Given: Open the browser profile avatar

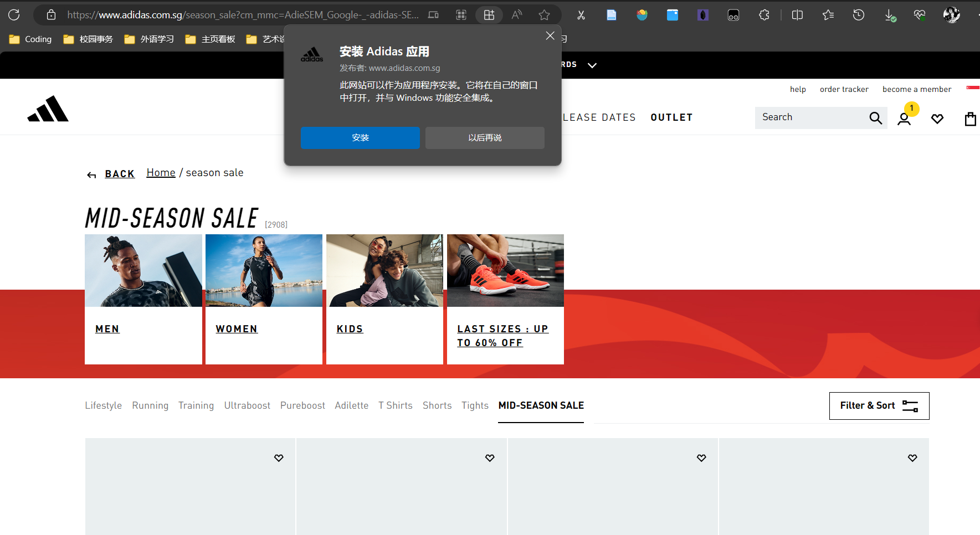Looking at the screenshot, I should [952, 15].
